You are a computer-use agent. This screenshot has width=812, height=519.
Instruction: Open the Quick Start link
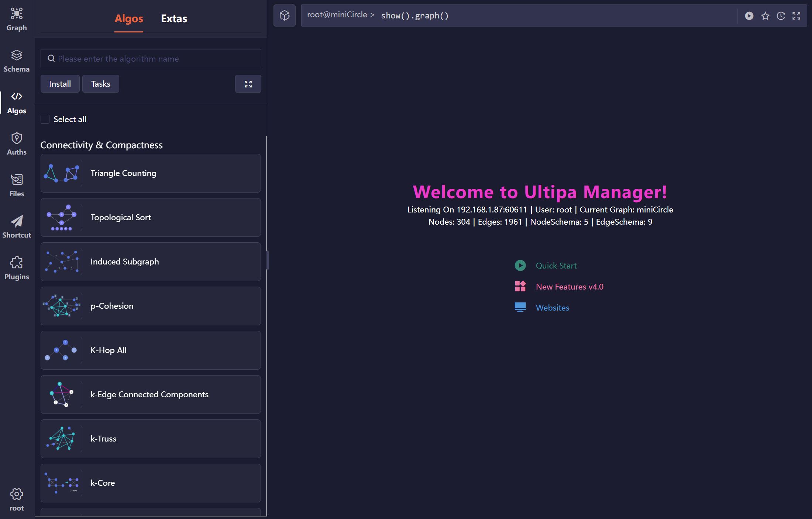pos(556,266)
